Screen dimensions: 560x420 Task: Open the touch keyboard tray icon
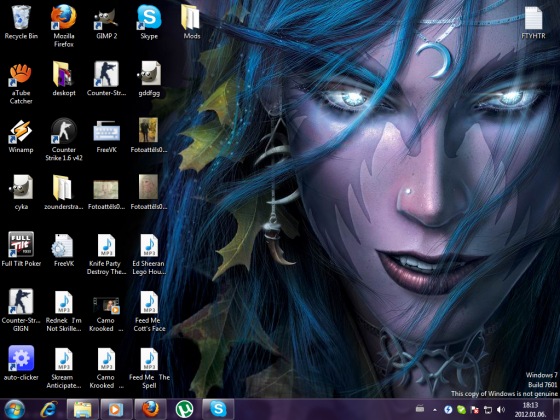(x=420, y=408)
